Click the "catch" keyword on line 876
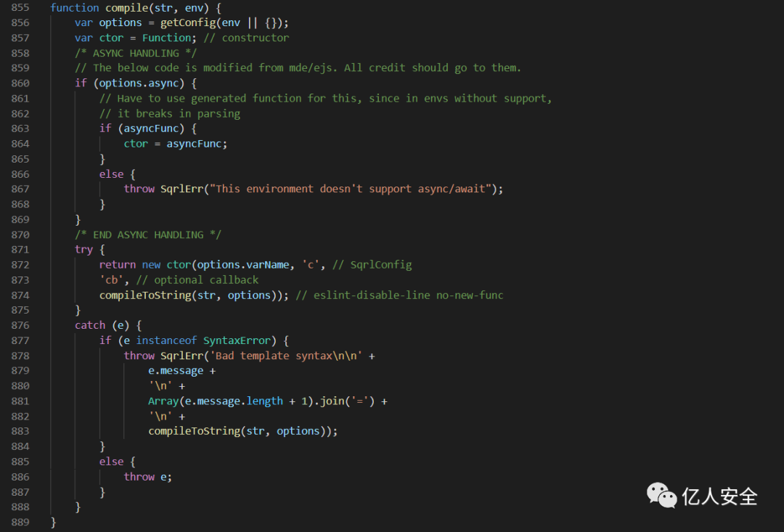The image size is (784, 532). (x=90, y=325)
